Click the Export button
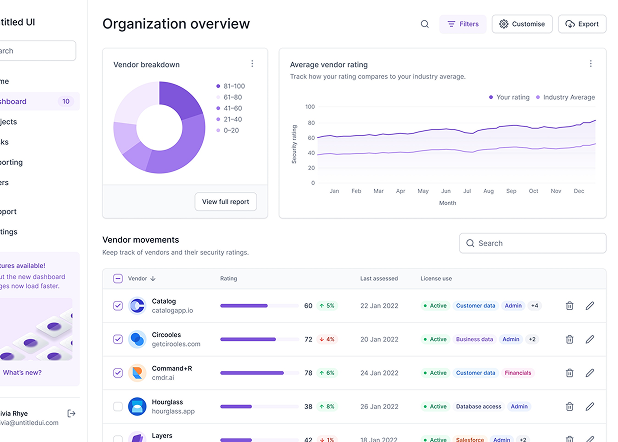 coord(582,24)
